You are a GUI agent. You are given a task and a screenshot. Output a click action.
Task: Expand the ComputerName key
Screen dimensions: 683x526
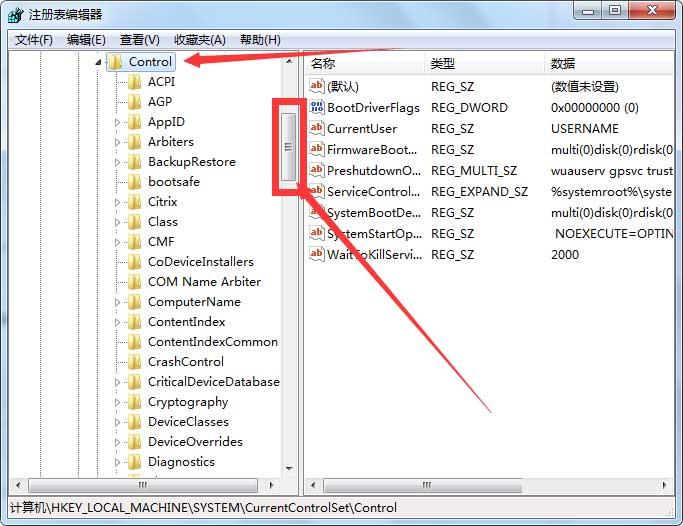pyautogui.click(x=117, y=302)
